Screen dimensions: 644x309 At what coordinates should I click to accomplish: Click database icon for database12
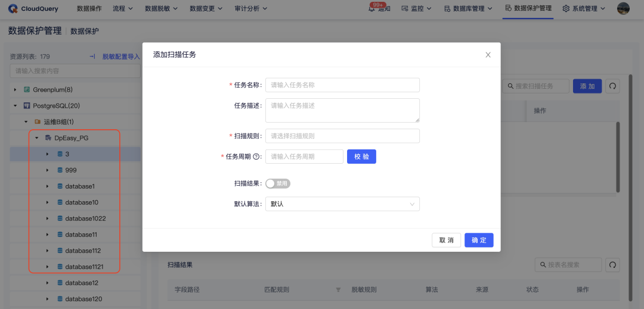pos(60,283)
